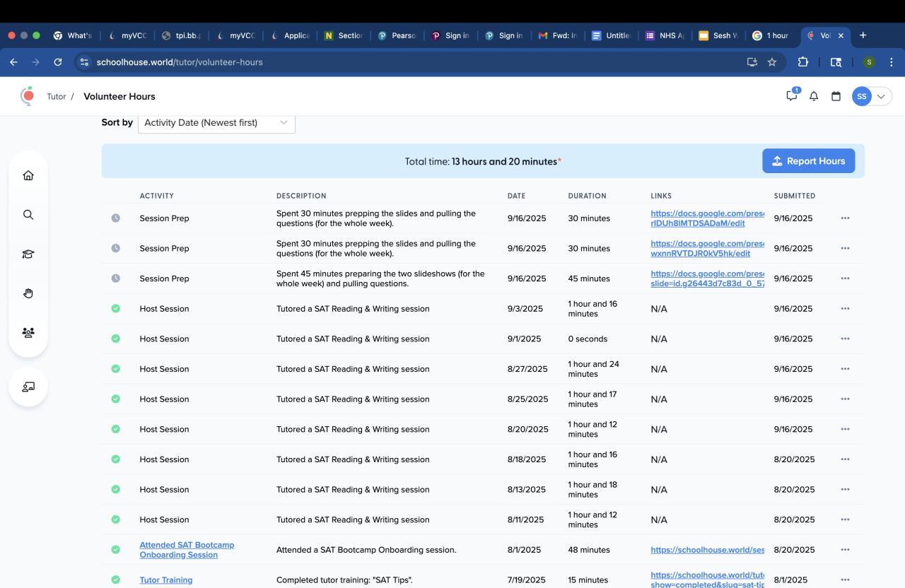The width and height of the screenshot is (905, 588).
Task: Open the group people sidebar icon
Action: pos(28,333)
